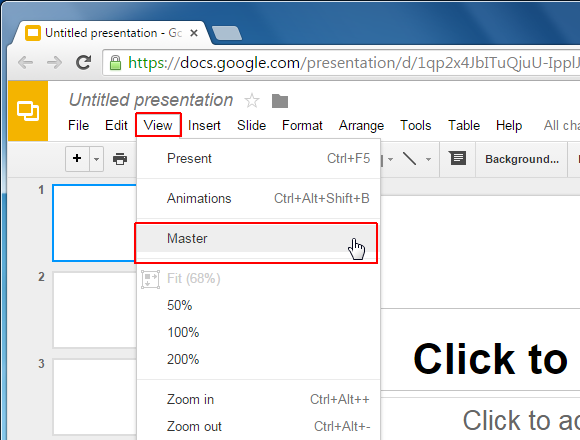
Task: Click the text box alignment toolbar icon
Action: click(x=458, y=158)
